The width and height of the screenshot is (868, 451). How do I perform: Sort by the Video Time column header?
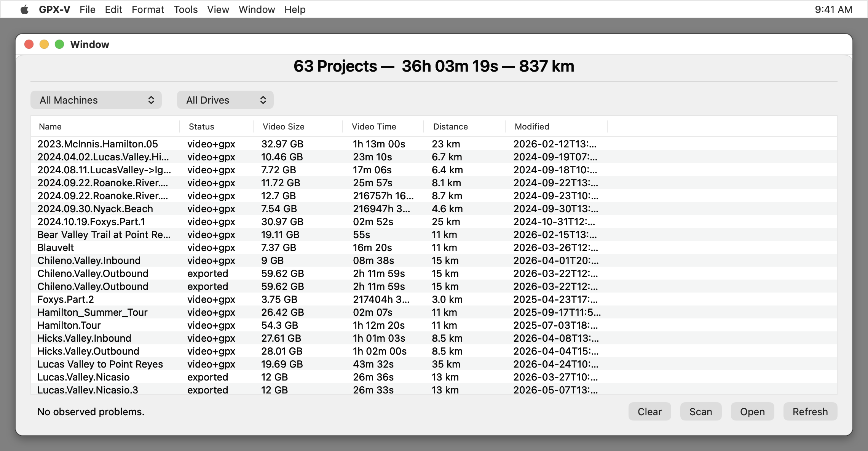point(383,126)
